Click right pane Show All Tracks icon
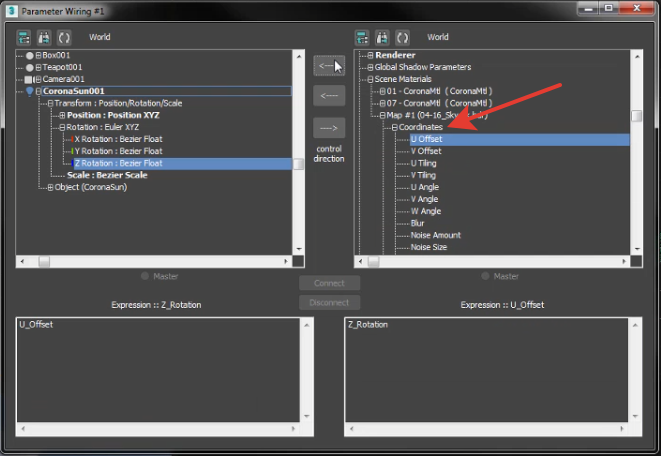The width and height of the screenshot is (661, 456). click(x=362, y=38)
